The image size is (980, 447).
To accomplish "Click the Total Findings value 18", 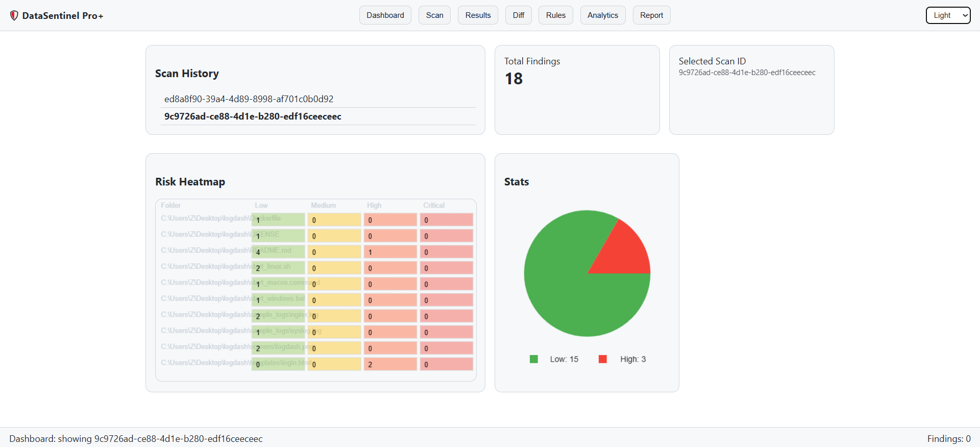I will coord(514,79).
